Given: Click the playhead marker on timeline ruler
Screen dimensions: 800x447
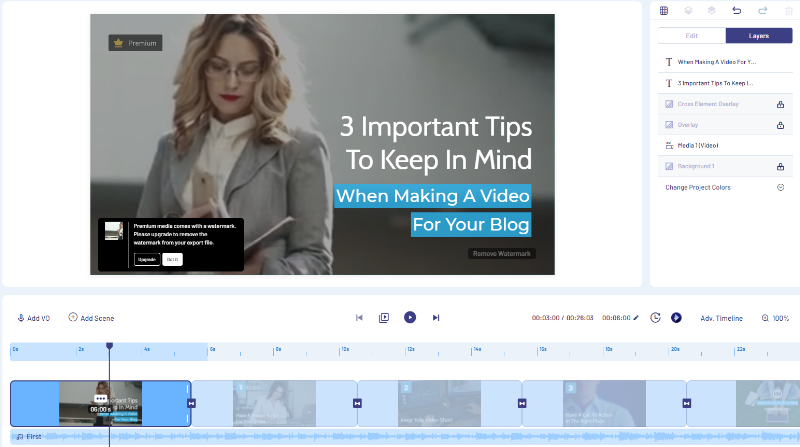Looking at the screenshot, I should point(109,346).
